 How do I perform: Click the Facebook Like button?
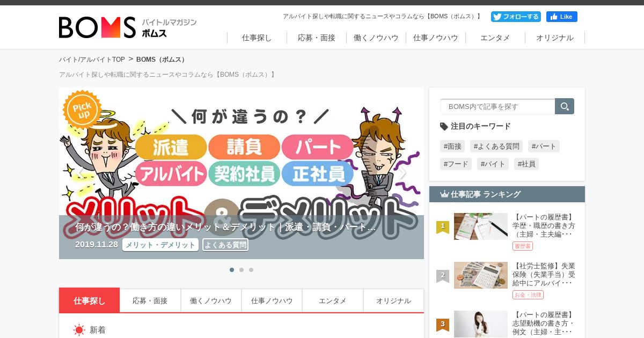pos(562,17)
